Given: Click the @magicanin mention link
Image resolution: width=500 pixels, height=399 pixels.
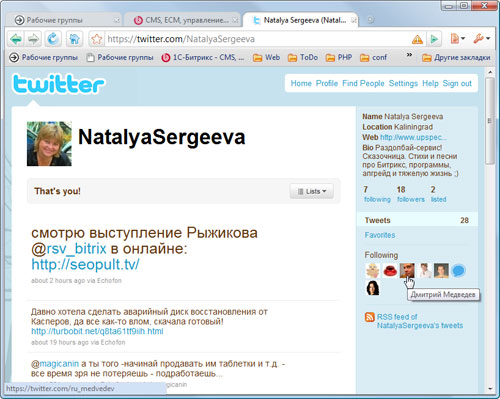Looking at the screenshot, I should (x=59, y=364).
